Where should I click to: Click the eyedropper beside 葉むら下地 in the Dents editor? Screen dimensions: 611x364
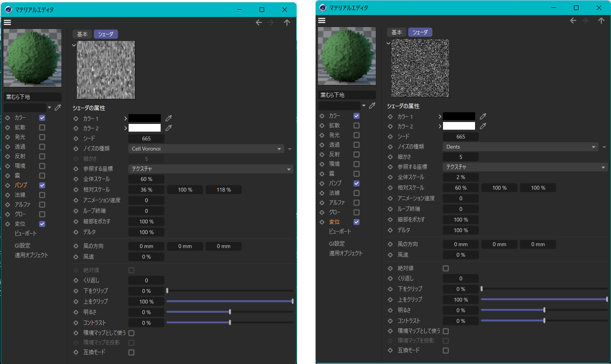pos(372,105)
